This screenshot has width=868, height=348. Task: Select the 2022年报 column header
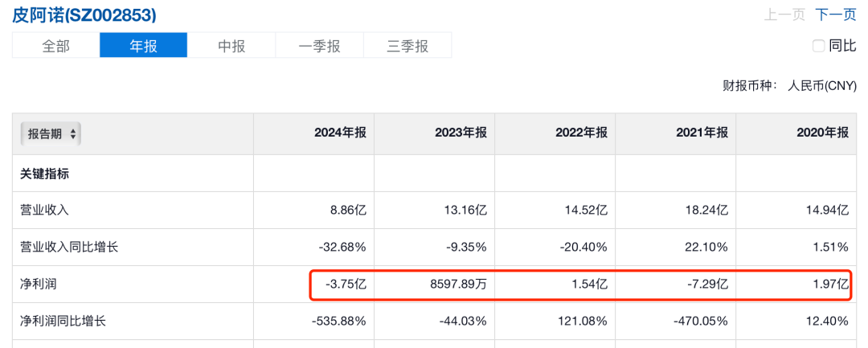coord(581,133)
